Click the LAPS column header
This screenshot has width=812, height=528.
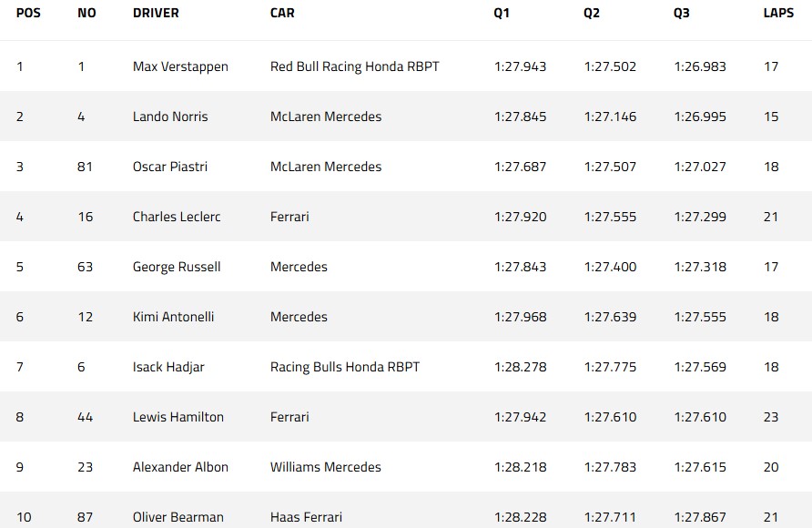tap(778, 14)
